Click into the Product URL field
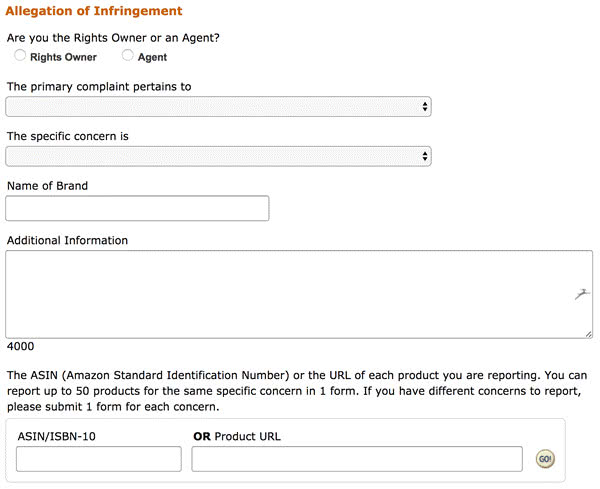The width and height of the screenshot is (600, 489). (x=357, y=459)
